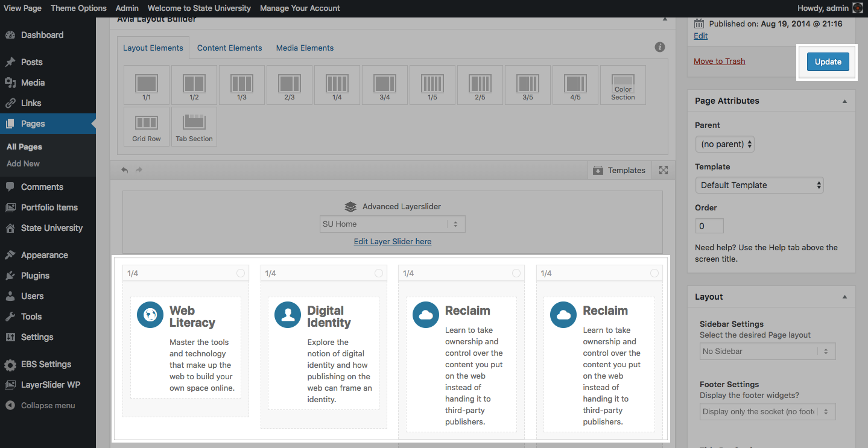Add a 2/5 column layout element
This screenshot has width=868, height=448.
coord(480,85)
